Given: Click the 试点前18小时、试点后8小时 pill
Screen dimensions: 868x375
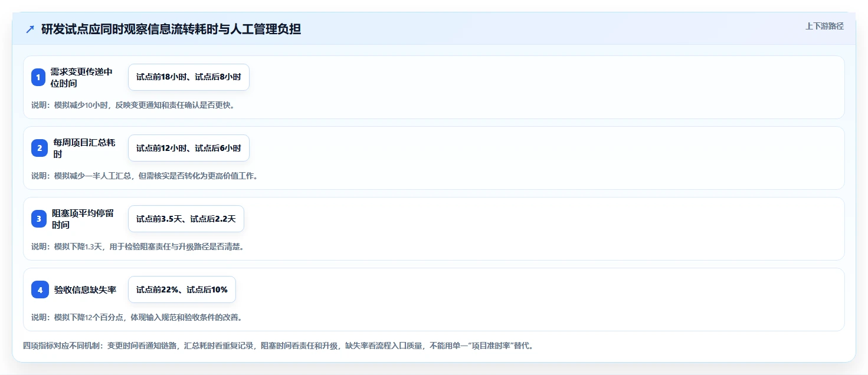Looking at the screenshot, I should pos(189,77).
